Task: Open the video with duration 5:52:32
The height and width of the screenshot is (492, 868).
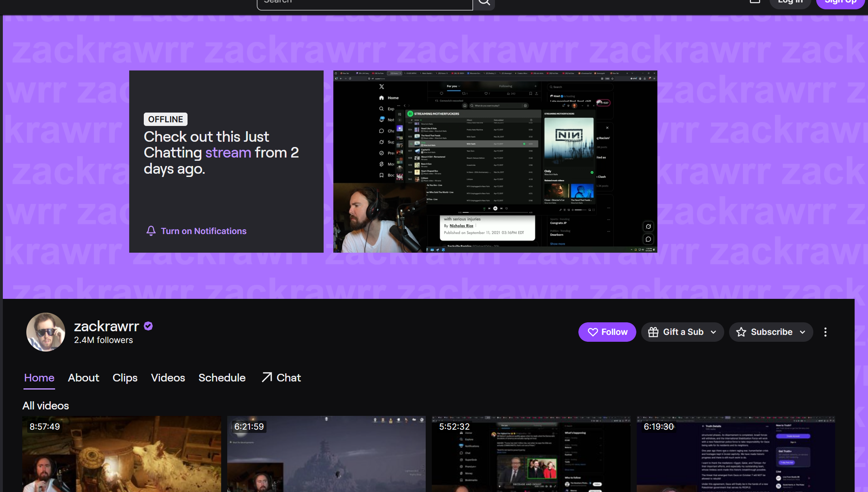Action: [531, 454]
